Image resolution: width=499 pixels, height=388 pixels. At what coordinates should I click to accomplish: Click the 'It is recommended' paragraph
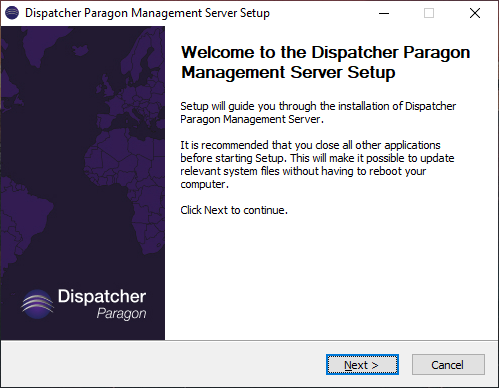pos(317,165)
